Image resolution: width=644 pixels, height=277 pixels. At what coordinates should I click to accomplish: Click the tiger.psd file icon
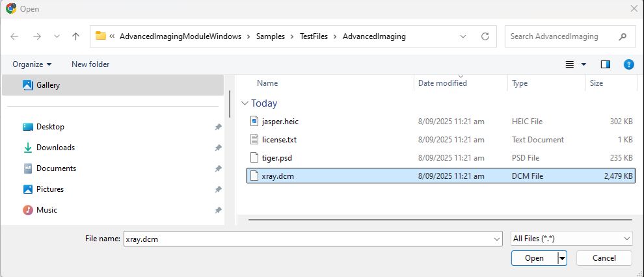[x=254, y=158]
